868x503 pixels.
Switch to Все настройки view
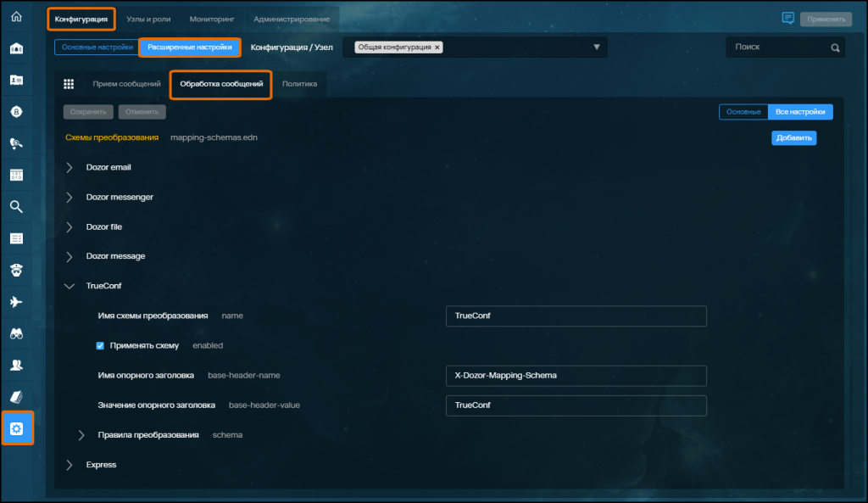[800, 112]
